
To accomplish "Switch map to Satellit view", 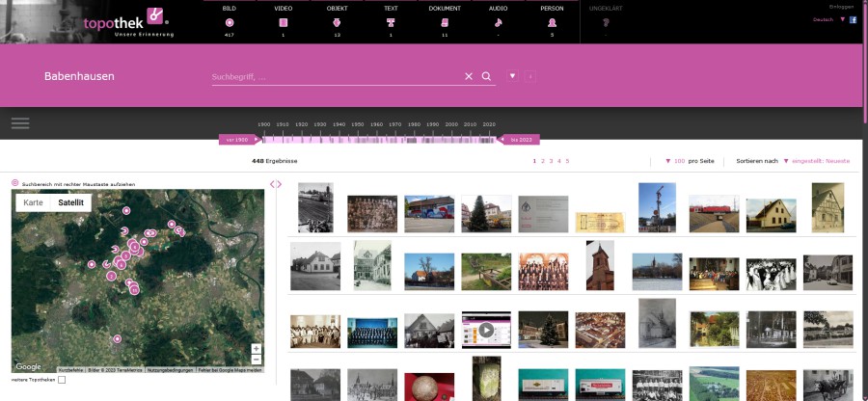I will click(70, 202).
